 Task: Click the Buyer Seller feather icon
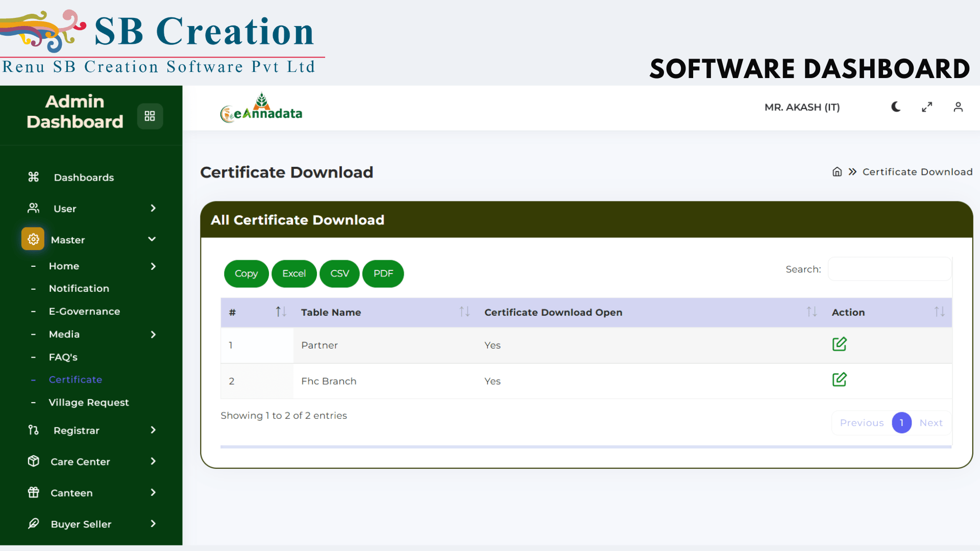coord(33,523)
